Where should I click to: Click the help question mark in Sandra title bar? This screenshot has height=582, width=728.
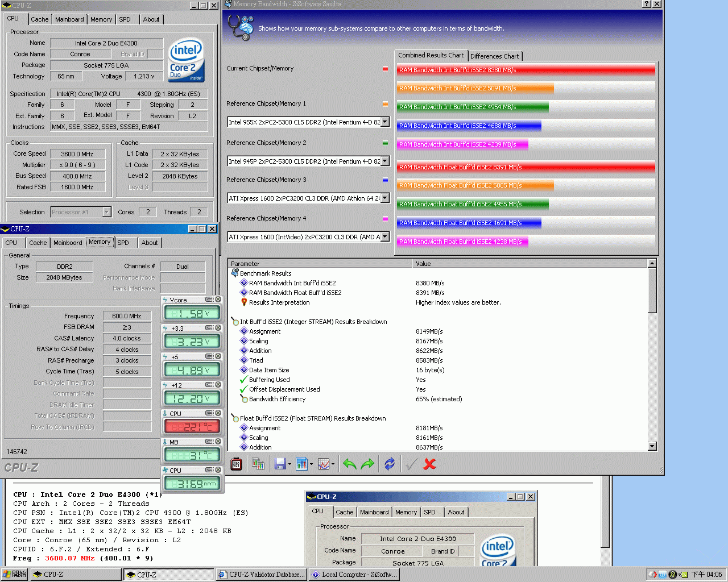click(x=647, y=4)
